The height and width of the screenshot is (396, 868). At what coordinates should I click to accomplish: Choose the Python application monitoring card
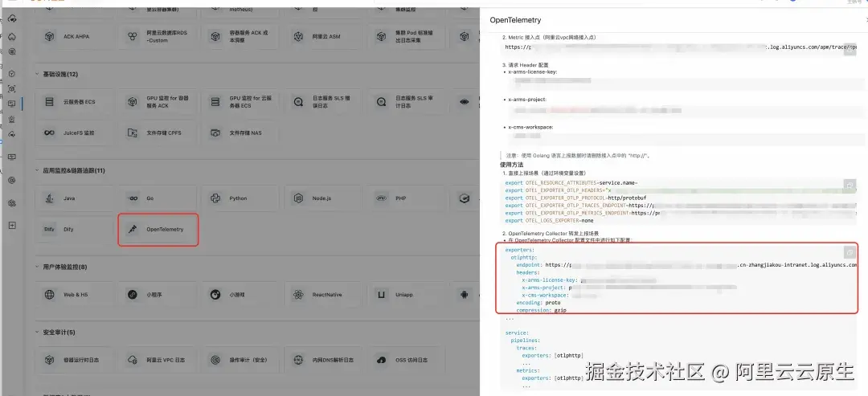pos(240,198)
